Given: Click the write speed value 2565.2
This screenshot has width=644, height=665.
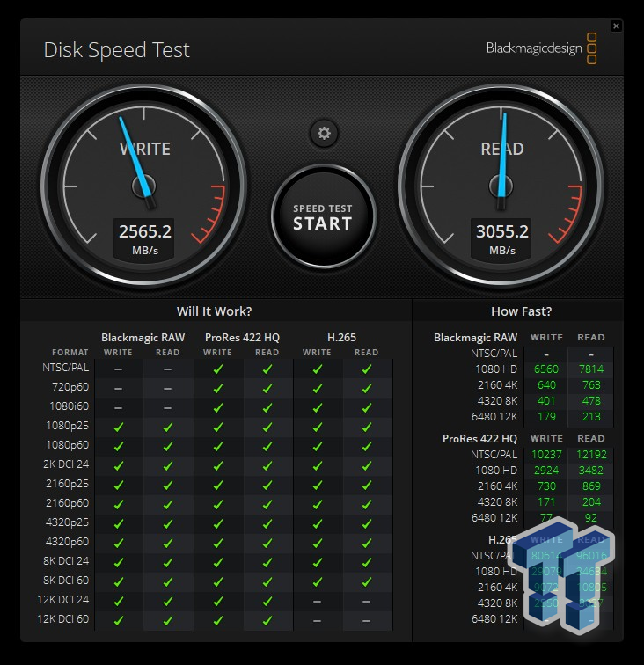Looking at the screenshot, I should coord(145,231).
